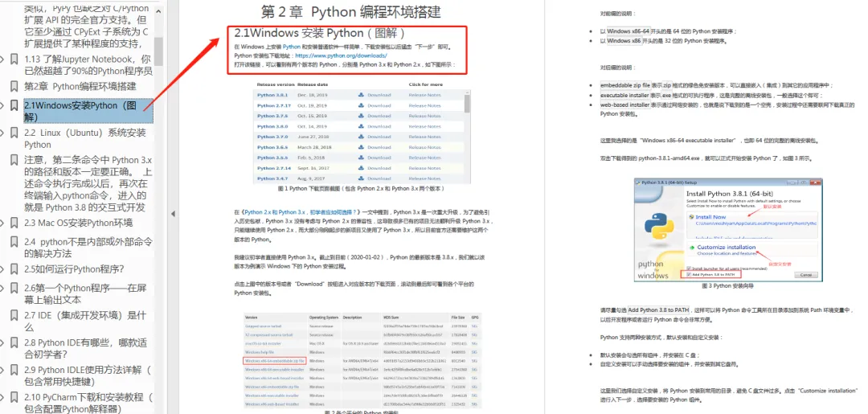The height and width of the screenshot is (414, 868).
Task: Click the caption 图 3 Python 安装向导
Action: (x=727, y=286)
